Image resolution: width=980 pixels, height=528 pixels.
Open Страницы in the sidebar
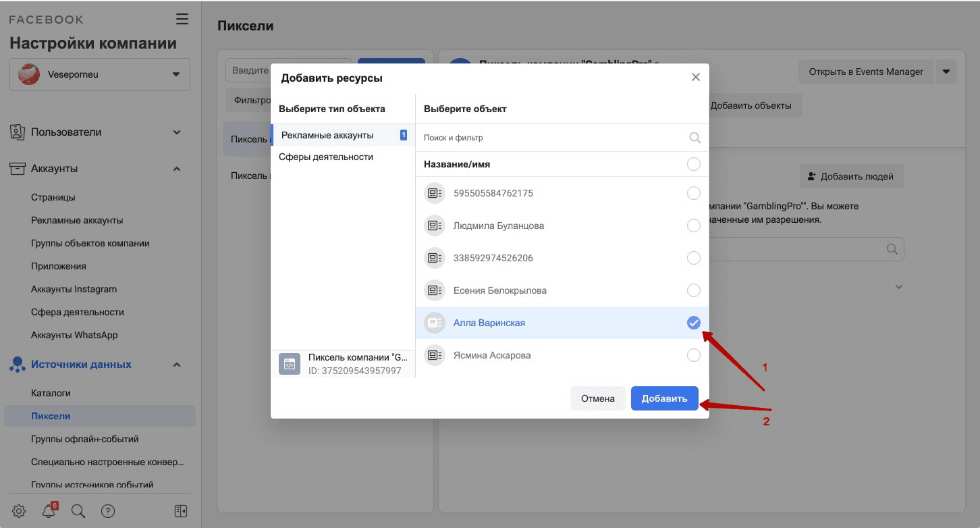coord(53,197)
